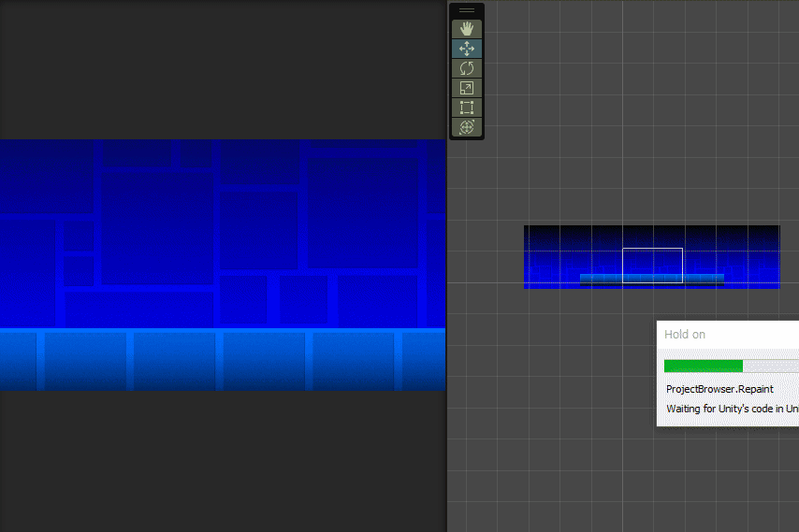This screenshot has height=532, width=799.
Task: Click the green progress bar in Hold on dialog
Action: (704, 366)
